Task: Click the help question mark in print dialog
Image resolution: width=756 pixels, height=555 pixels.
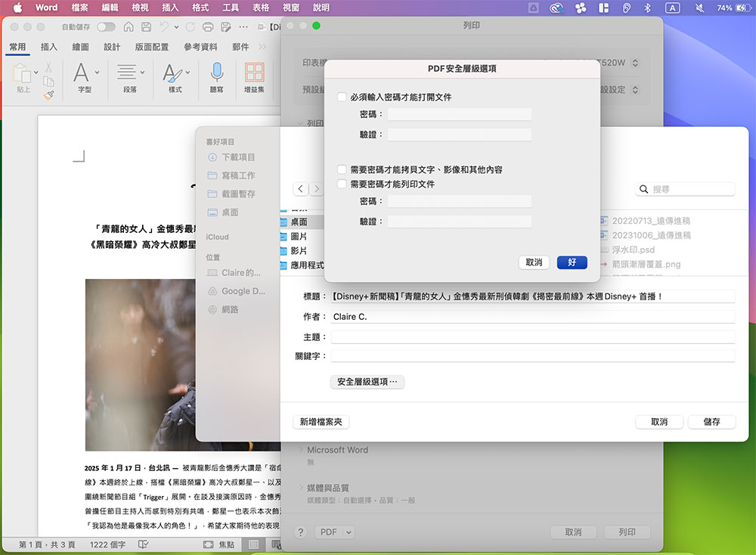Action: (x=301, y=532)
